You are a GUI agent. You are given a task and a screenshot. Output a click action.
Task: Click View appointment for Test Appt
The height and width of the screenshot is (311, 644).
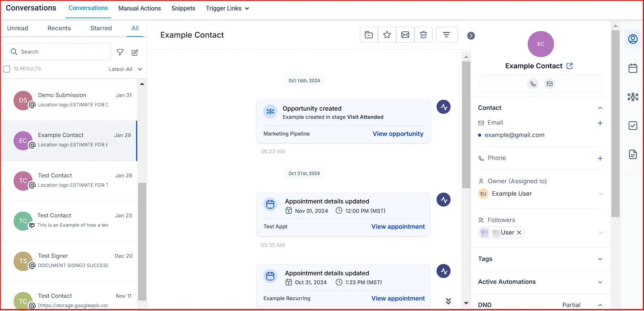398,226
